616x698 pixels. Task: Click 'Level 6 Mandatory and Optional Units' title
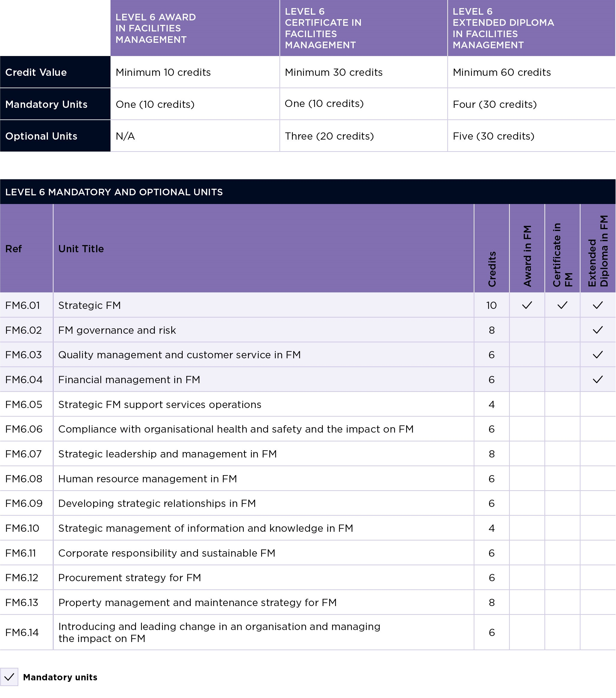tap(114, 192)
